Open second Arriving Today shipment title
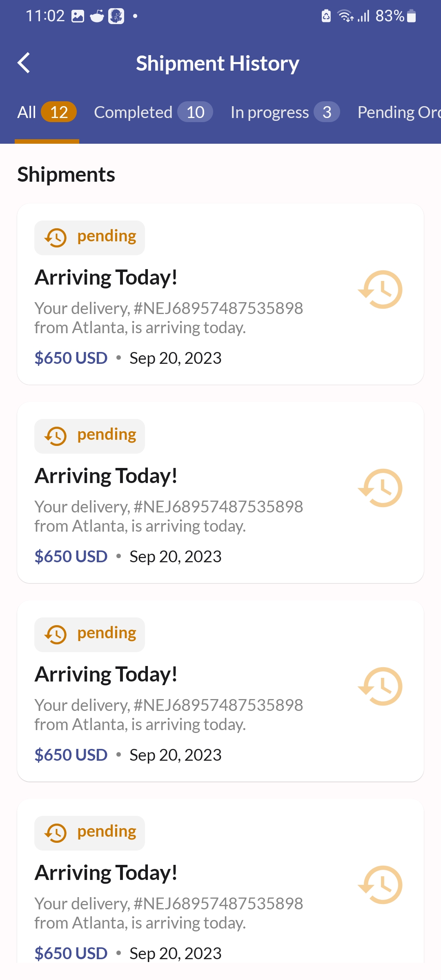441x980 pixels. click(106, 476)
